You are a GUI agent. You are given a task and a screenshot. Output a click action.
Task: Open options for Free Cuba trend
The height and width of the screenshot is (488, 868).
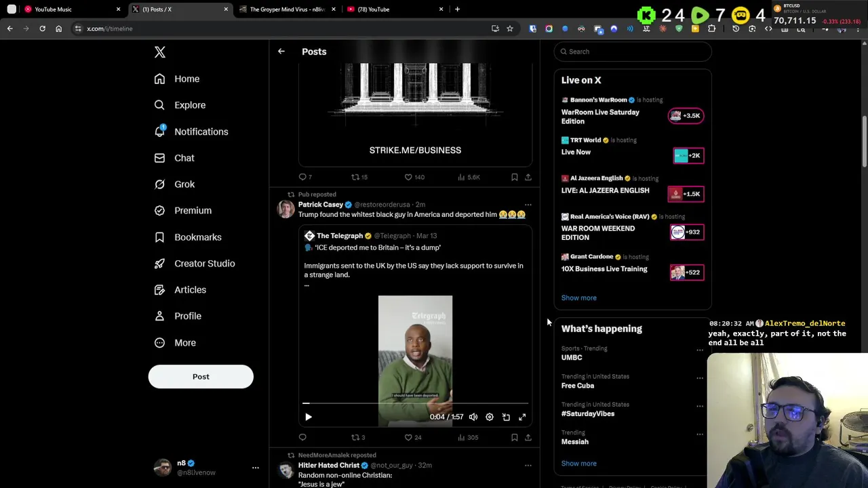pos(700,378)
